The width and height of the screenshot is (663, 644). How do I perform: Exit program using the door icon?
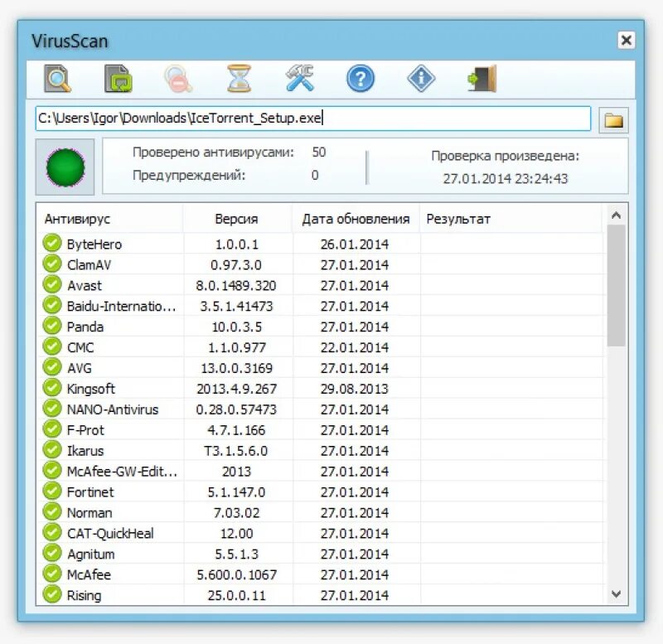pos(482,78)
